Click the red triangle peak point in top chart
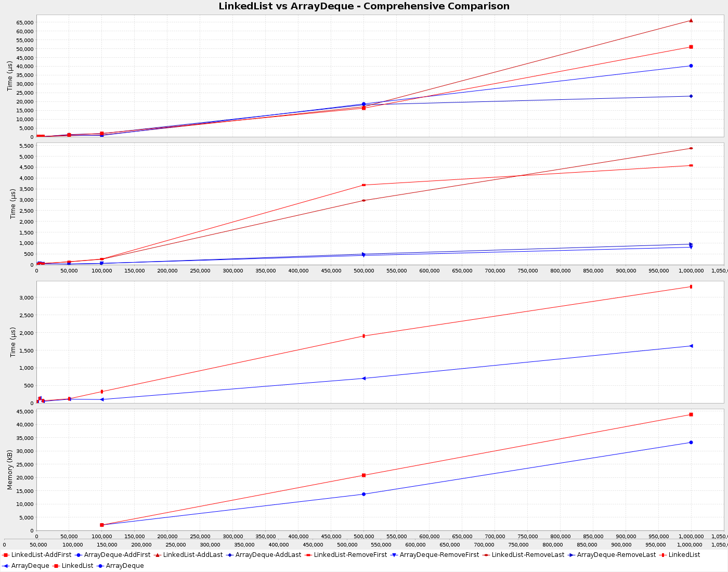The image size is (728, 572). point(691,20)
